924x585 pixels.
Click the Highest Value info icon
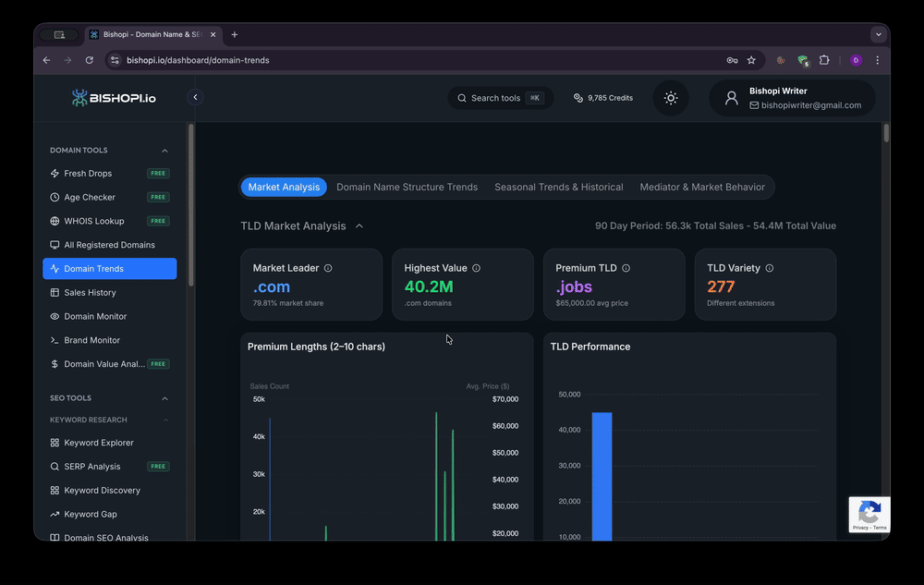pyautogui.click(x=477, y=268)
